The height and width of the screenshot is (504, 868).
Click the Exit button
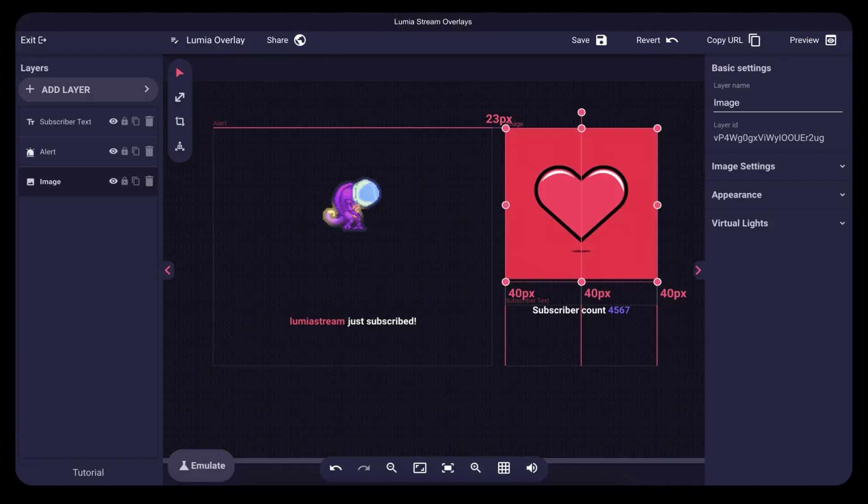[33, 40]
